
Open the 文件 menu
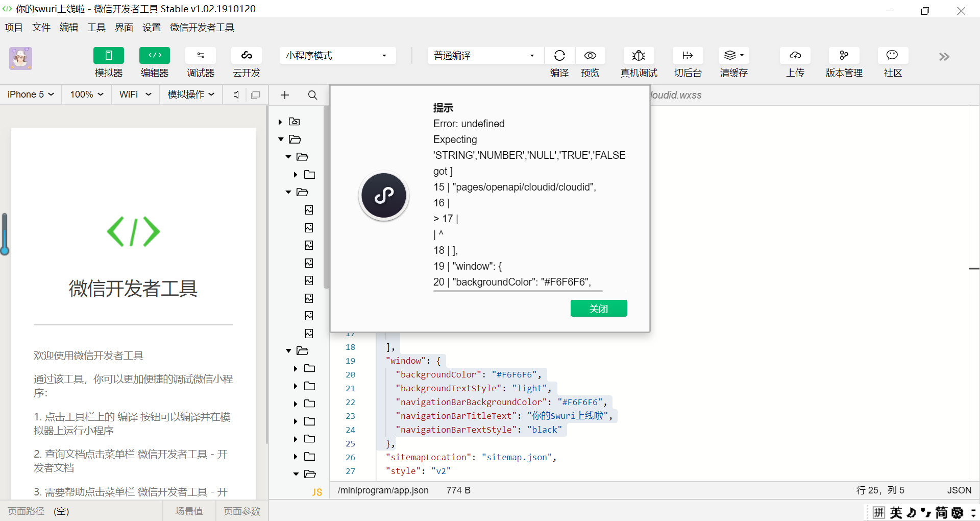click(x=41, y=28)
